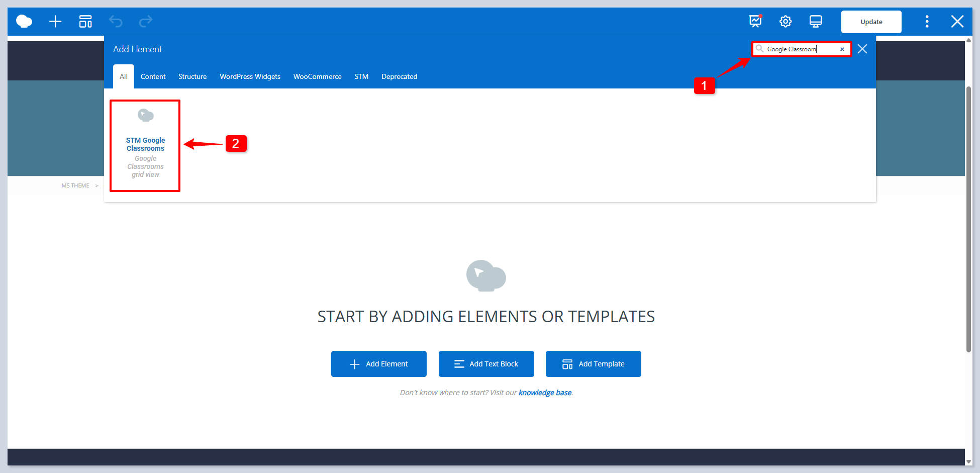Expand the three-dot more options menu

927,22
